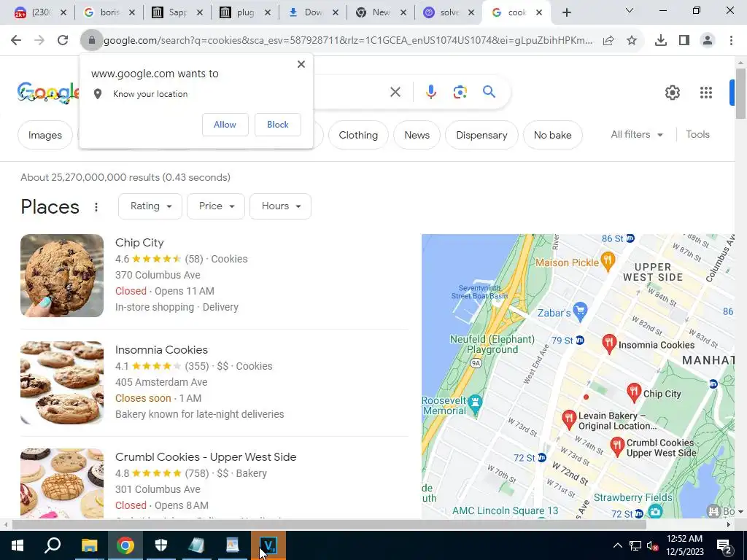This screenshot has width=747, height=560.
Task: Click the Crumbl Cookies map pin
Action: [x=617, y=447]
